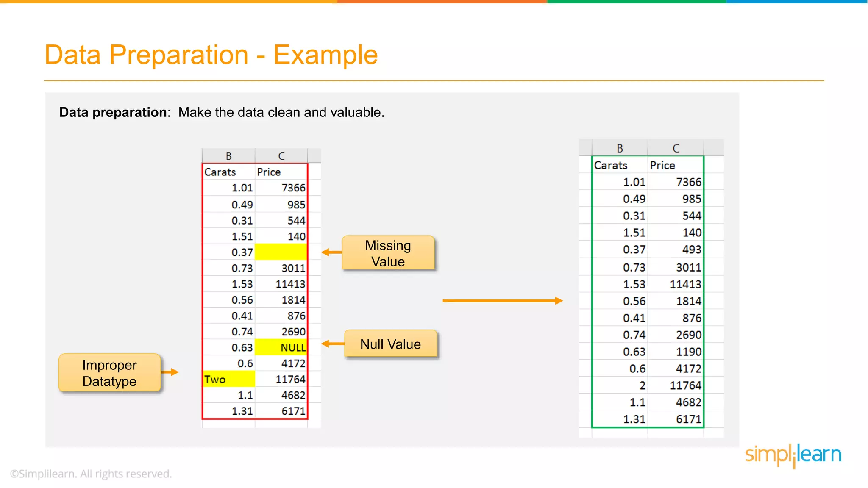Select 'Price' header cell in red-bordered table
This screenshot has width=868, height=488.
point(281,172)
